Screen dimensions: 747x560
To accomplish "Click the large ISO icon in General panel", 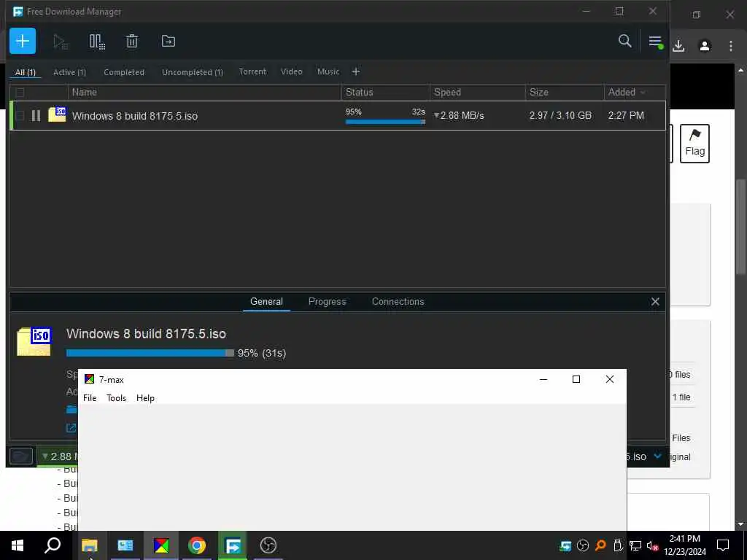I will pyautogui.click(x=34, y=341).
